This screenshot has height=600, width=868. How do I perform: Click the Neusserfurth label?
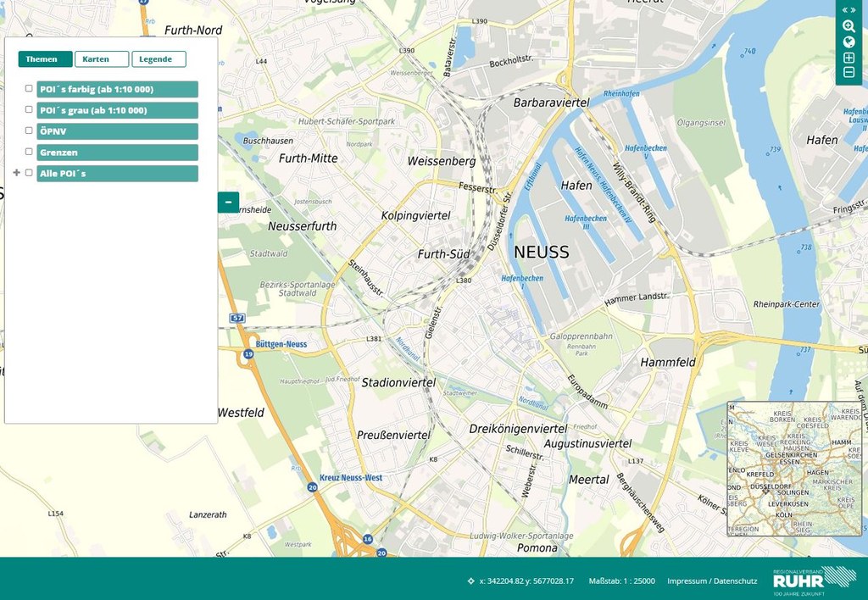coord(303,226)
